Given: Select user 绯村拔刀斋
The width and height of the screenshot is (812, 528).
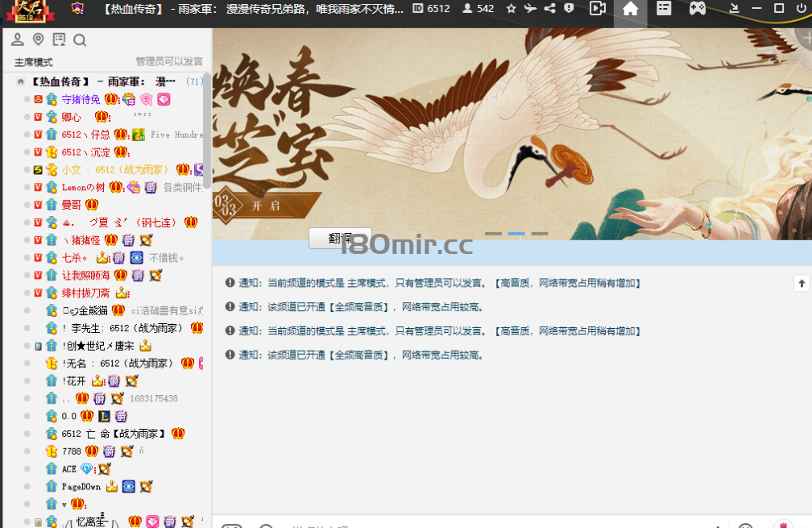Looking at the screenshot, I should click(86, 293).
